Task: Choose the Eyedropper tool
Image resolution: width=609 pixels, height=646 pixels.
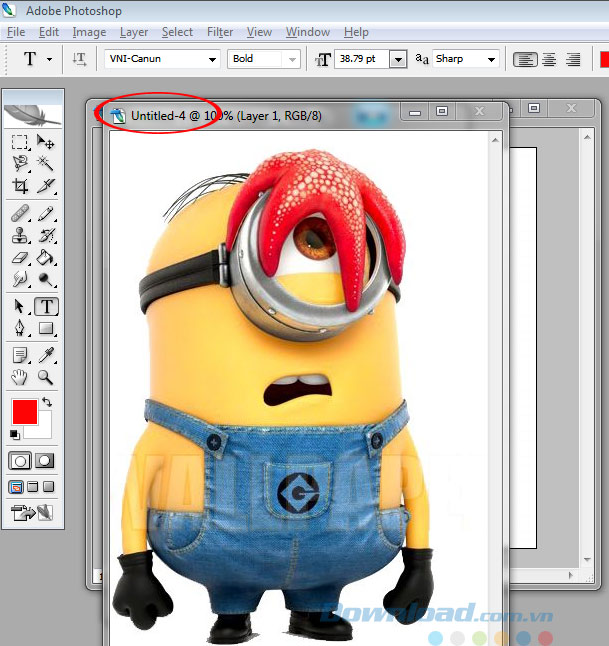Action: 46,355
